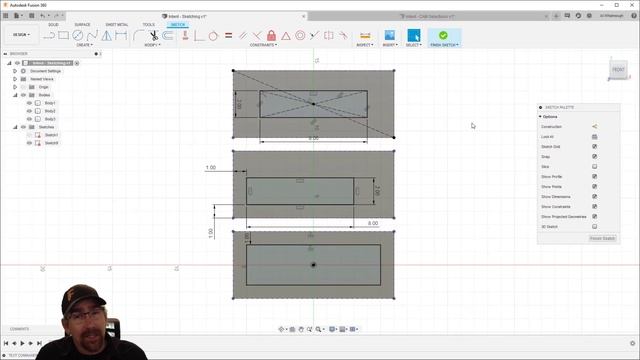Click Finish Sketch in Sketch Palette

point(602,238)
